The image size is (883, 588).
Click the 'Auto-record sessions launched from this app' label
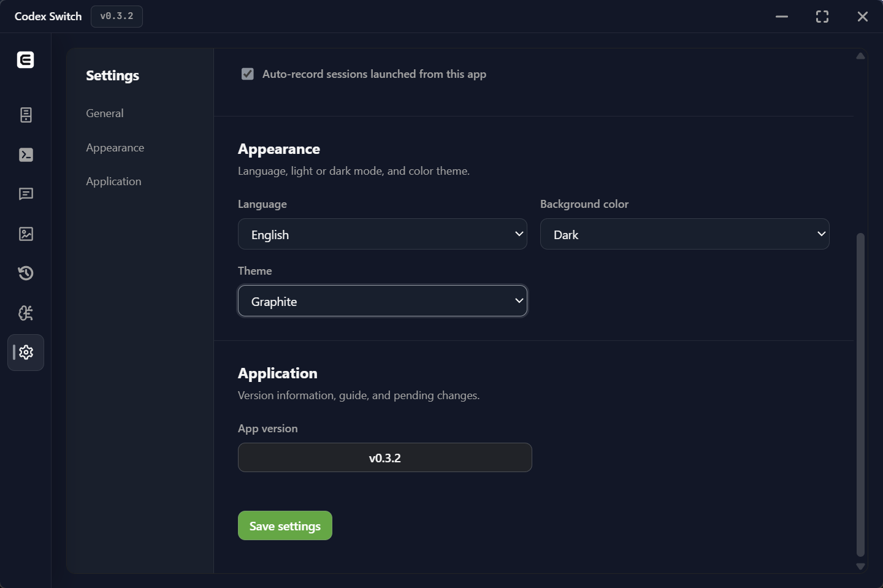coord(374,74)
